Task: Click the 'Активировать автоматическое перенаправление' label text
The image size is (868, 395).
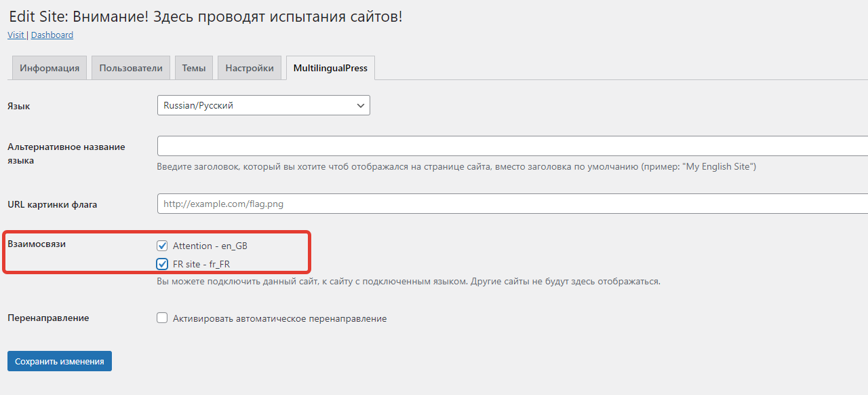Action: pyautogui.click(x=279, y=318)
